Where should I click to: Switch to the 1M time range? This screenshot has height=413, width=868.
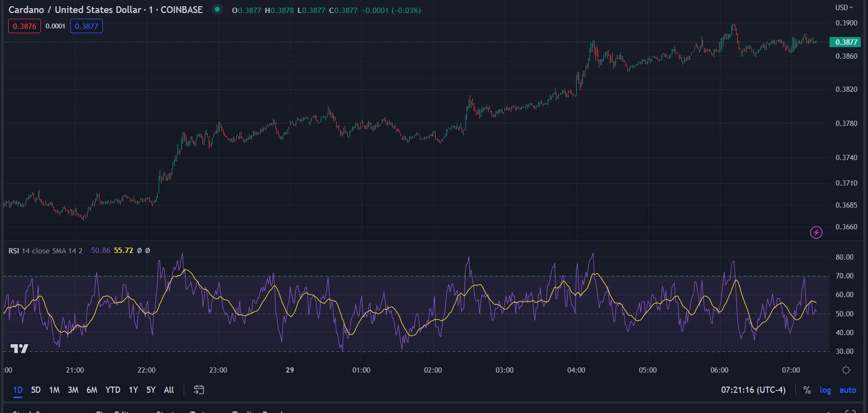pos(54,390)
